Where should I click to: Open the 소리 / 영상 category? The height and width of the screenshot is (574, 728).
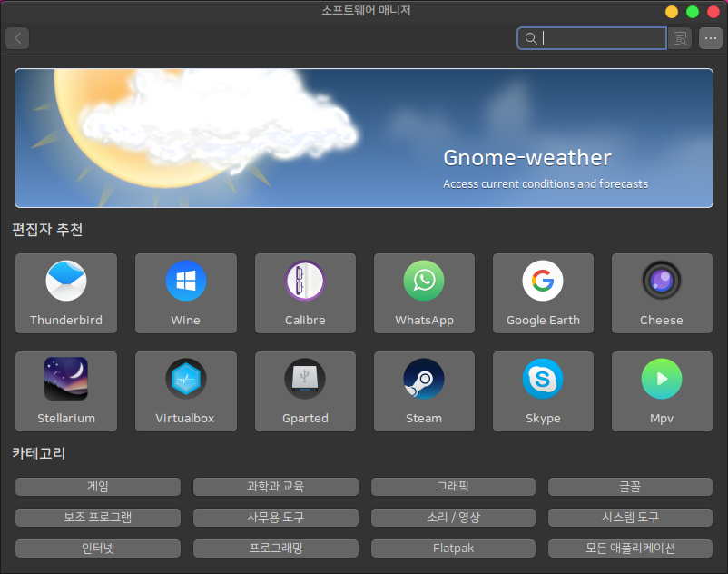click(x=453, y=518)
